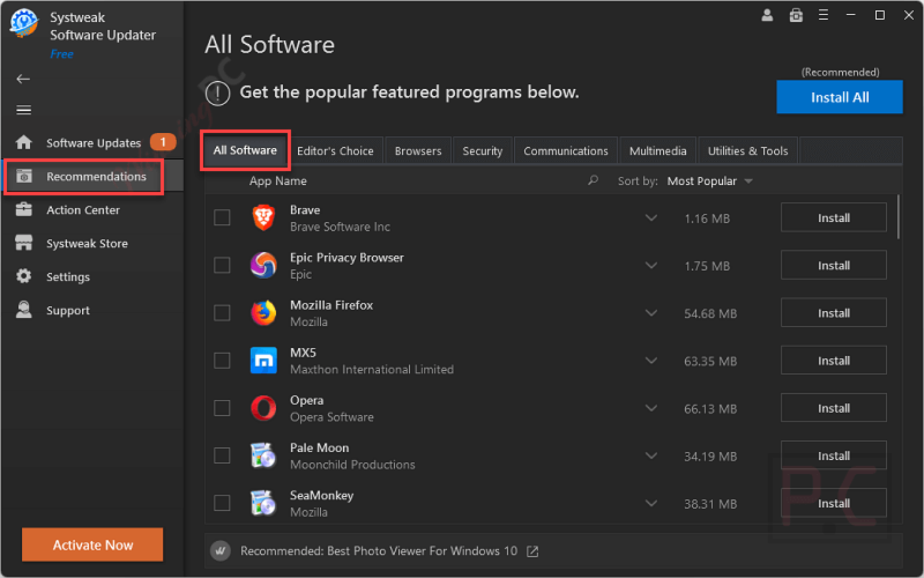Click the 54.68 MB size value
The width and height of the screenshot is (924, 578).
point(710,313)
